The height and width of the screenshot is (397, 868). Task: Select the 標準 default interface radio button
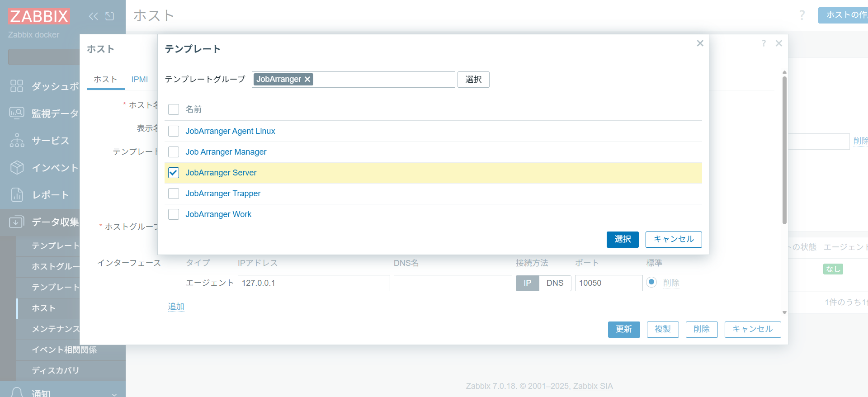point(651,282)
